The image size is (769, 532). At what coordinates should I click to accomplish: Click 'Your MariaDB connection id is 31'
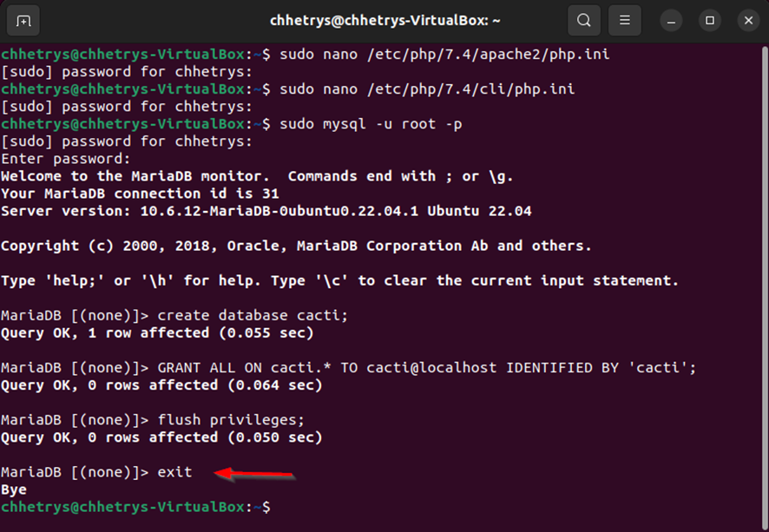[x=140, y=194]
